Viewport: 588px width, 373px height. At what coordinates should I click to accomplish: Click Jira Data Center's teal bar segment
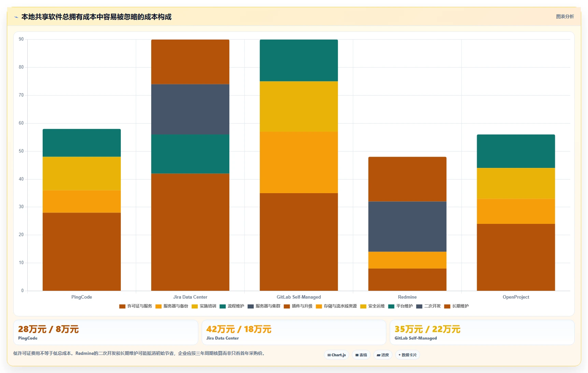190,154
